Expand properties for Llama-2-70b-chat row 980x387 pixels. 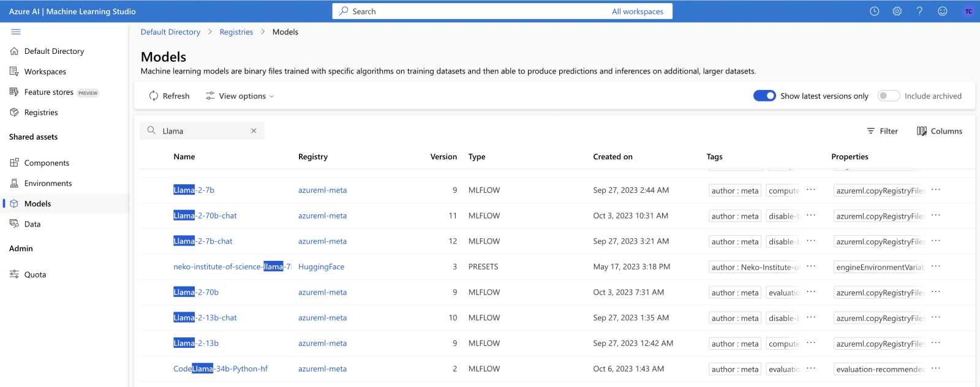click(x=936, y=216)
